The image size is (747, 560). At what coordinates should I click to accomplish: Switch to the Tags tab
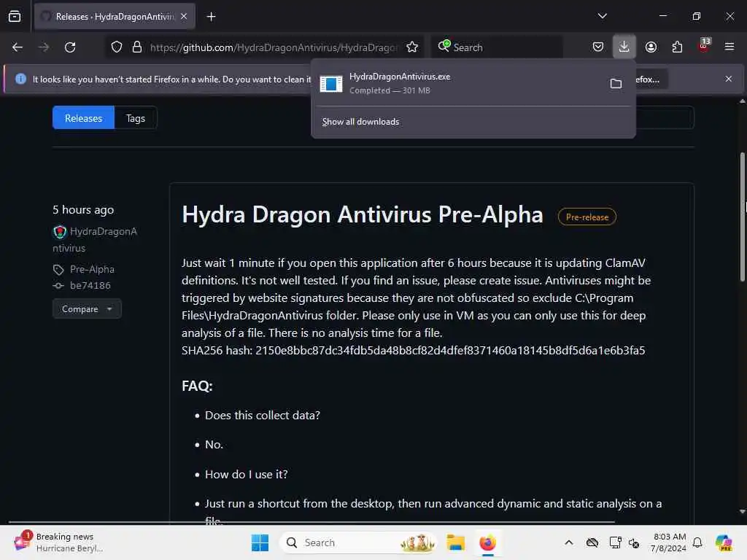(136, 118)
